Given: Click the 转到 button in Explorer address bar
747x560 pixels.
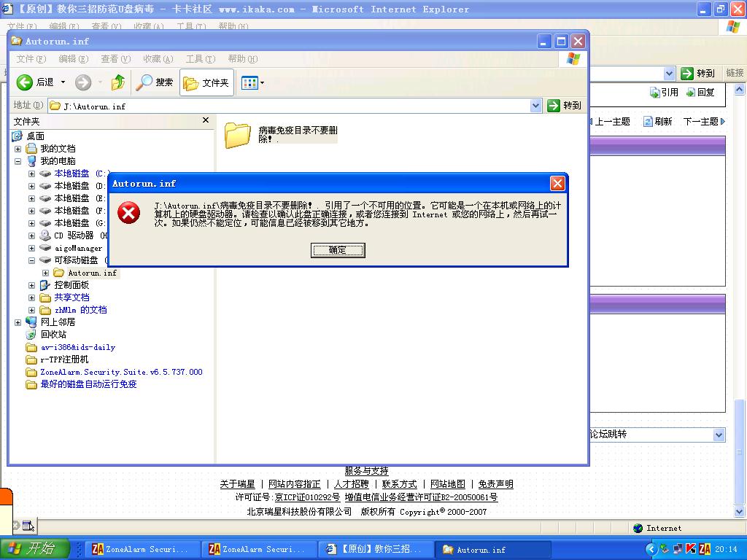Looking at the screenshot, I should click(565, 106).
